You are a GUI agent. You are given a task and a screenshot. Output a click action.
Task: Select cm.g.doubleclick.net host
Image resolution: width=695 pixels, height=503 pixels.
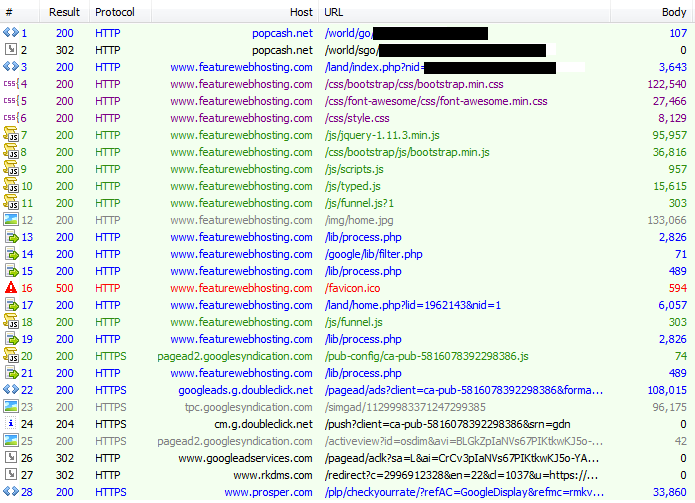click(x=263, y=424)
